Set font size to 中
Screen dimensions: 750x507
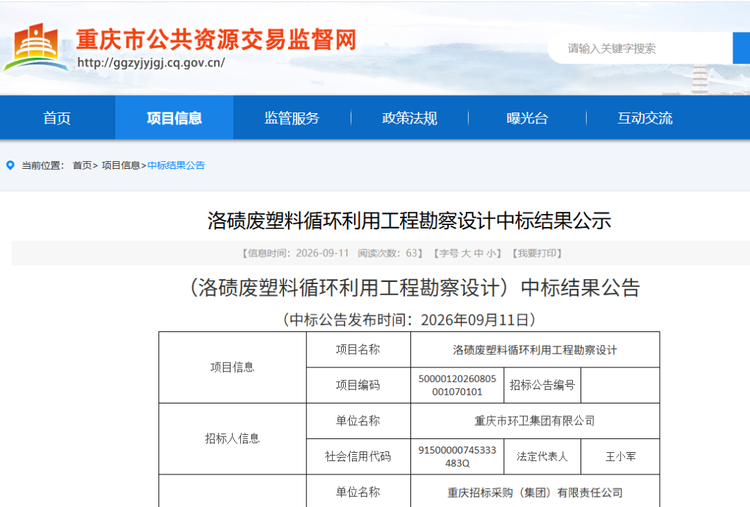click(x=478, y=254)
